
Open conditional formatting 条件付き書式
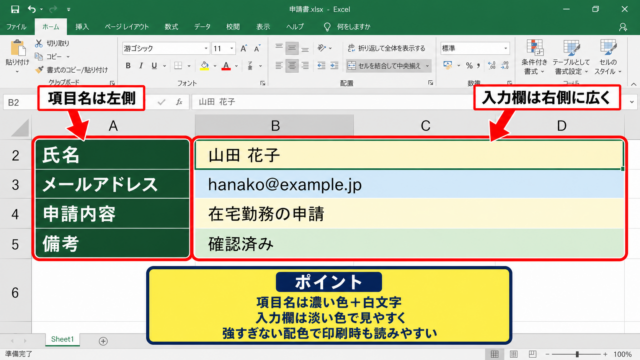point(534,57)
